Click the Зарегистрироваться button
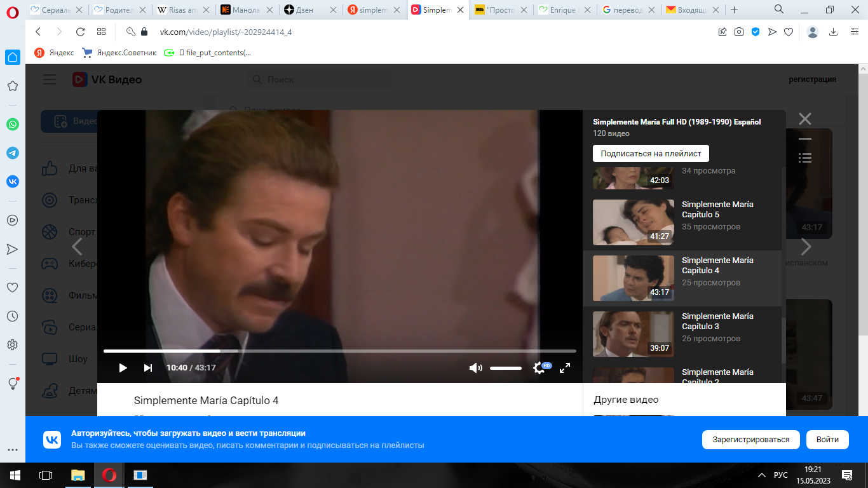 (751, 440)
